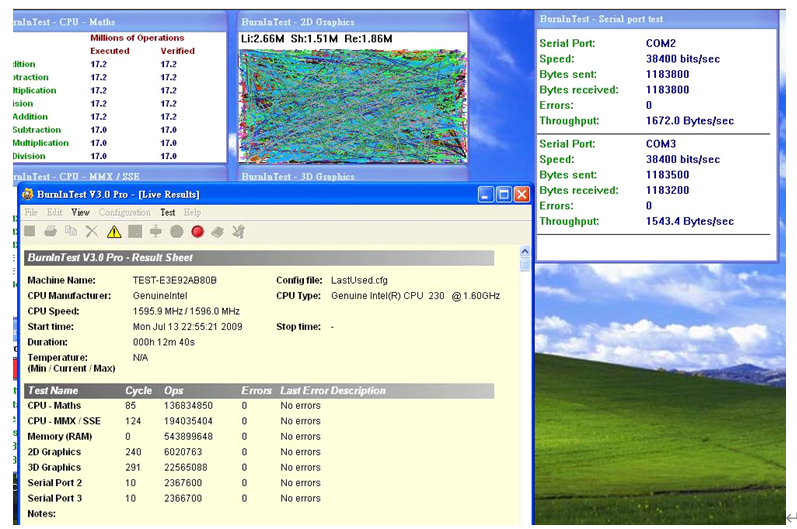
Task: Open the View menu
Action: pyautogui.click(x=80, y=212)
